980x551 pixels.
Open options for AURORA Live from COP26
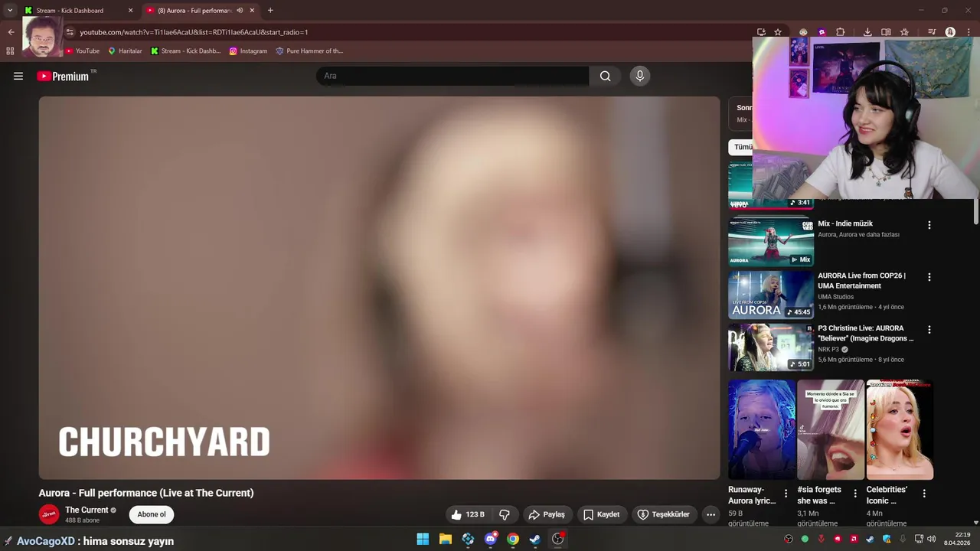(x=929, y=277)
